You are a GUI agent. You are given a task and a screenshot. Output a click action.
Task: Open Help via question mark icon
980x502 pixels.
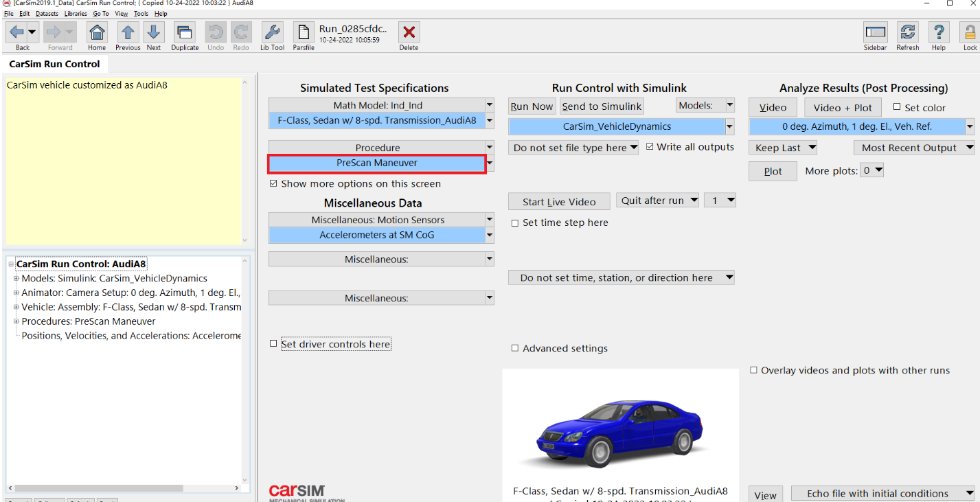(x=939, y=32)
